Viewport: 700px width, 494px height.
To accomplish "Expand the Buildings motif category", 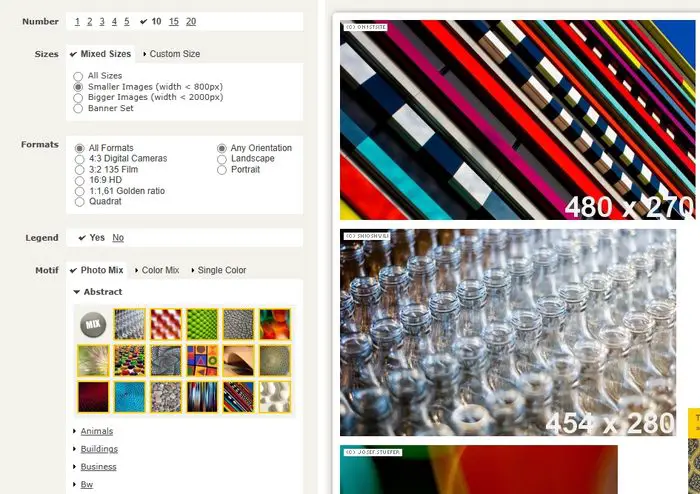I will tap(99, 449).
